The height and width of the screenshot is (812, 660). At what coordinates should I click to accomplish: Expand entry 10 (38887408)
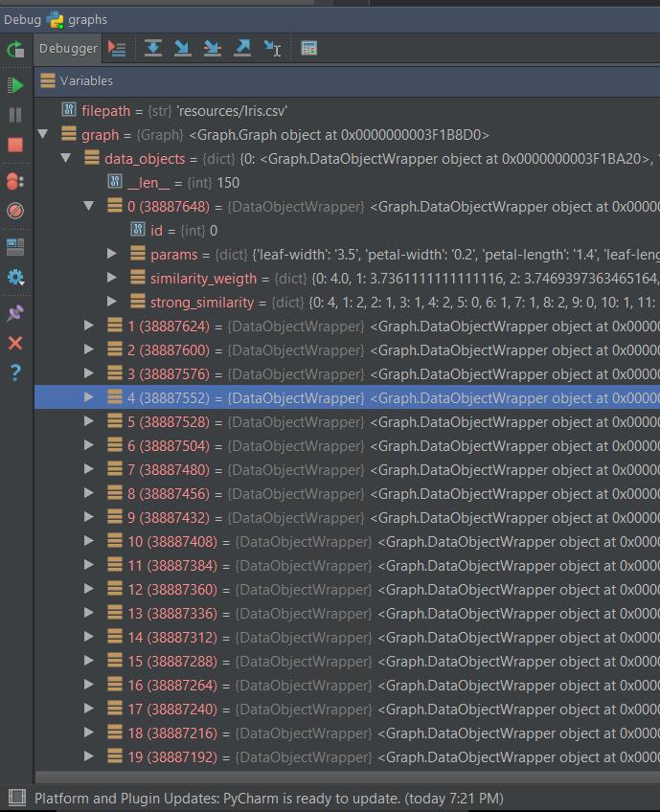point(89,541)
